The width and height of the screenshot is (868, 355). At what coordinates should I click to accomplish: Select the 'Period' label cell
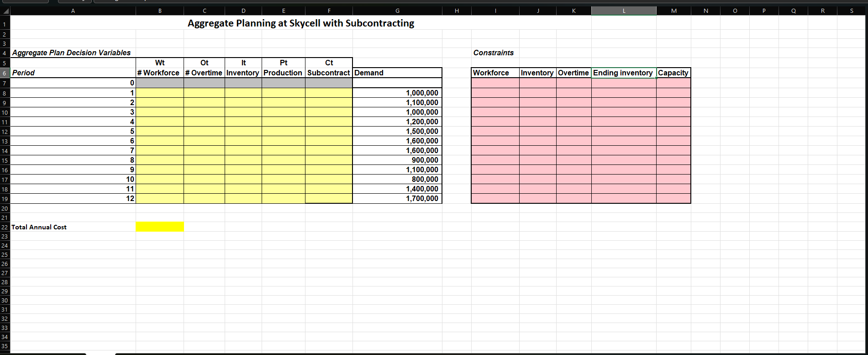[x=73, y=73]
